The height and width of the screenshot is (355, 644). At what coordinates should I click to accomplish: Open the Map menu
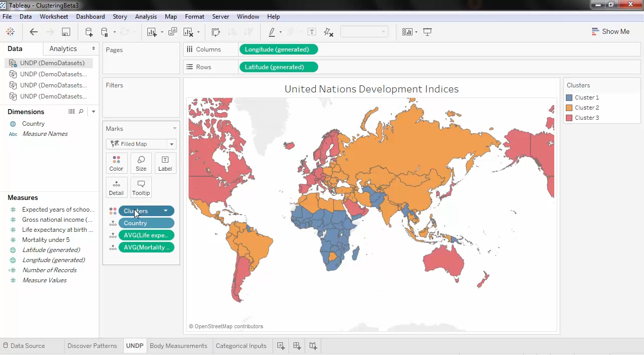[x=170, y=17]
